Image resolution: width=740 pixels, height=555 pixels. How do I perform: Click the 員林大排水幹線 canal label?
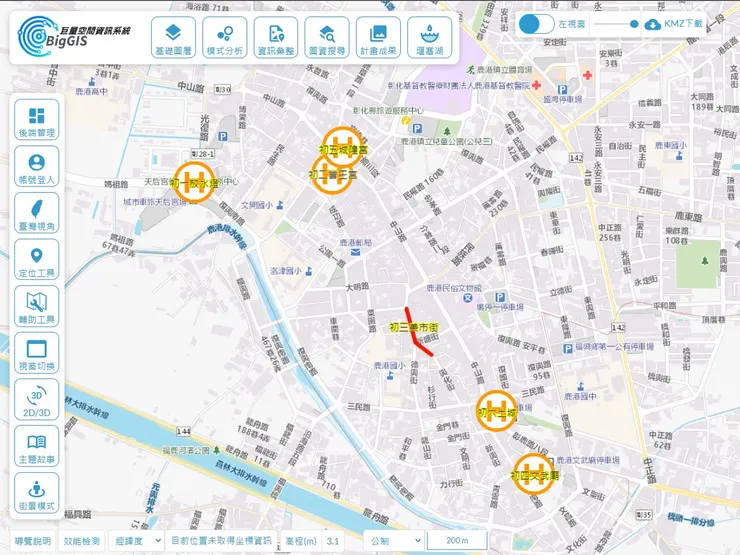[x=241, y=473]
